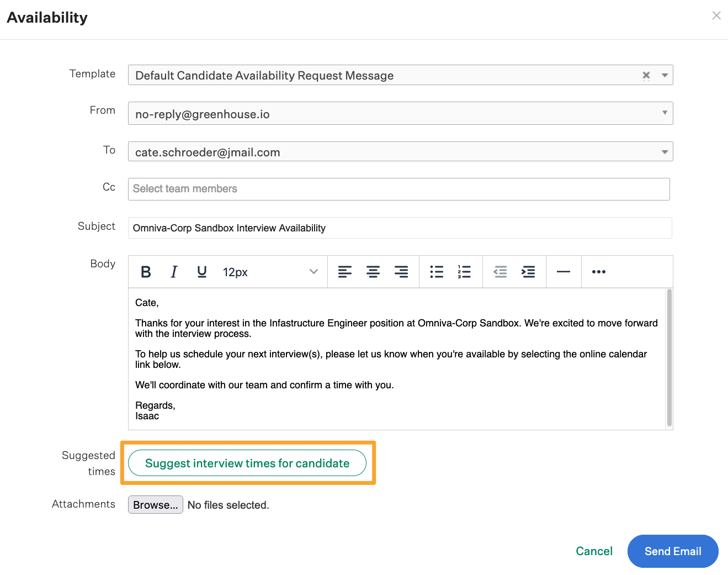Screen dimensions: 728x575
Task: Apply italic formatting to body text
Action: click(174, 272)
